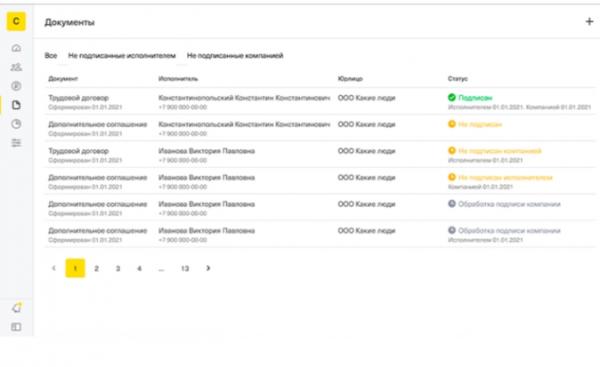Open Трудовой договор for Константинопольский
This screenshot has width=600, height=367.
(x=78, y=98)
